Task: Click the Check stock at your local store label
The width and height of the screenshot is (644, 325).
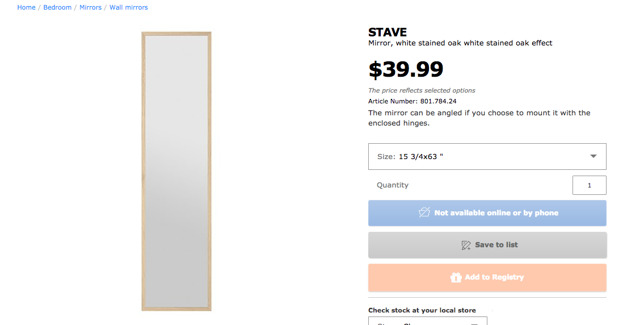Action: pyautogui.click(x=422, y=310)
